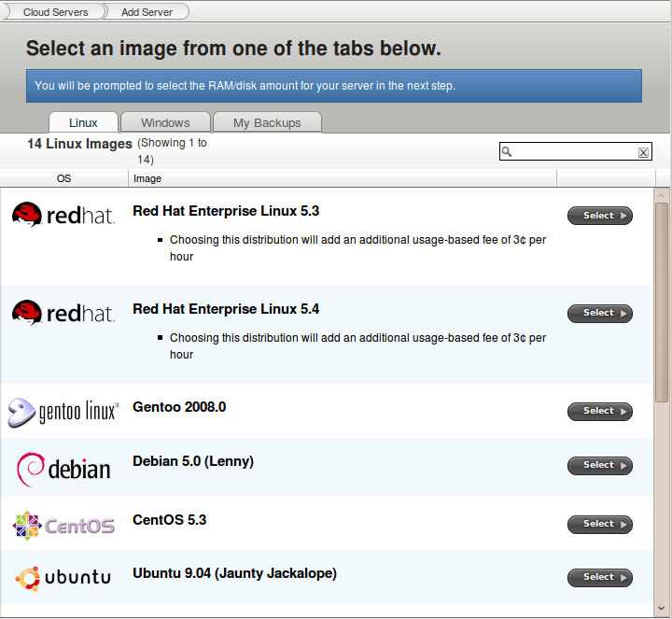672x619 pixels.
Task: Click the 'CentOS 5.3' title text
Action: [x=170, y=520]
